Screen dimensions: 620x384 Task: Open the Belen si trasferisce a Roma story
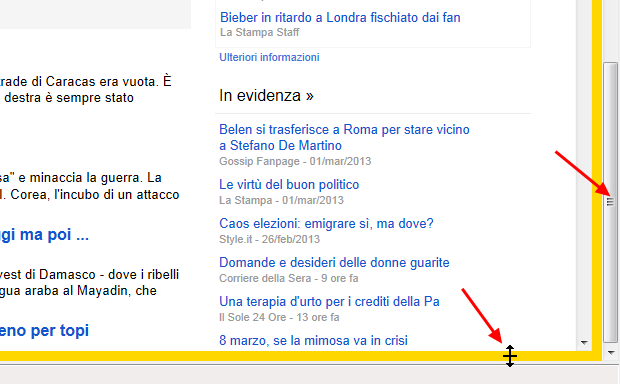(x=344, y=138)
